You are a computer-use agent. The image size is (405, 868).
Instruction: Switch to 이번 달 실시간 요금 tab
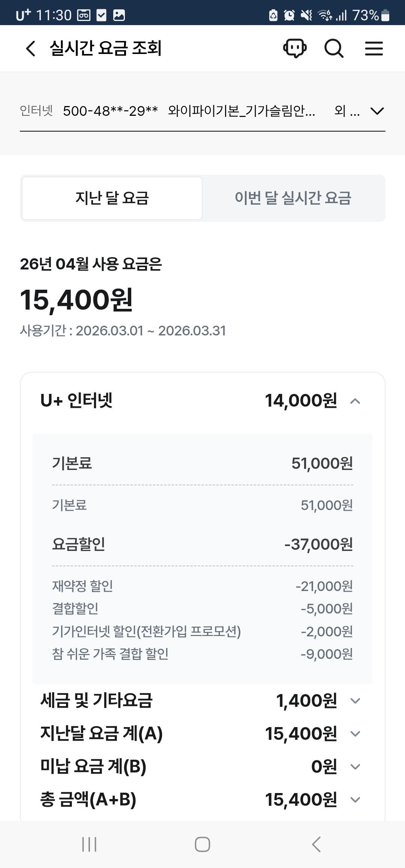point(293,198)
